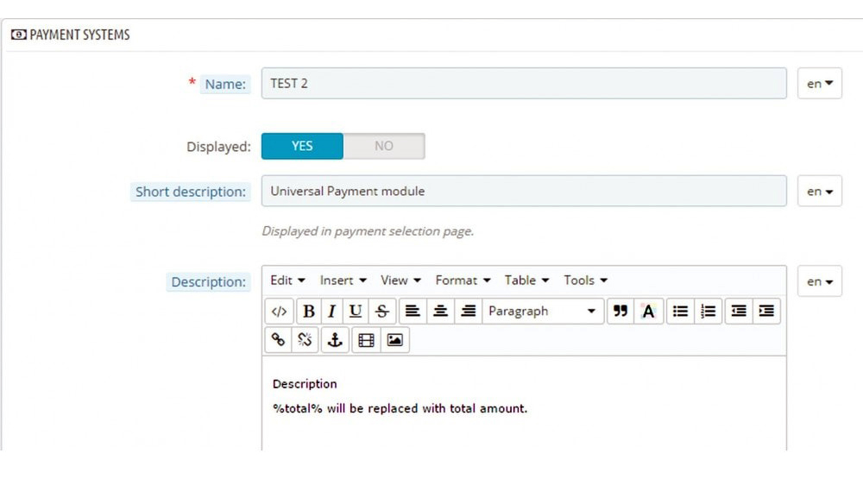Toggle strikethrough formatting in the editor

tap(382, 312)
